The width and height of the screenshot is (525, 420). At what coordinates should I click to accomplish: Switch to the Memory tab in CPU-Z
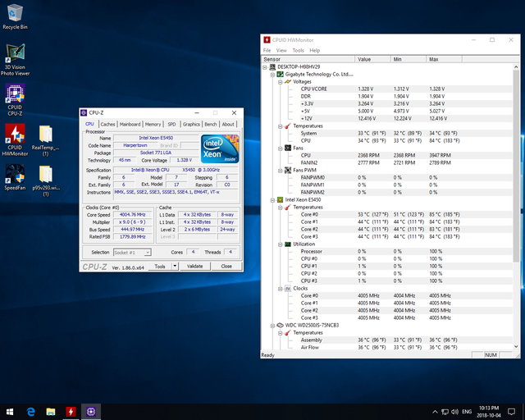pyautogui.click(x=153, y=124)
